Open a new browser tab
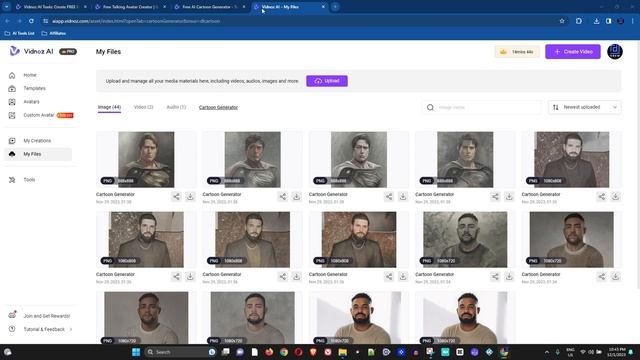 tap(335, 7)
